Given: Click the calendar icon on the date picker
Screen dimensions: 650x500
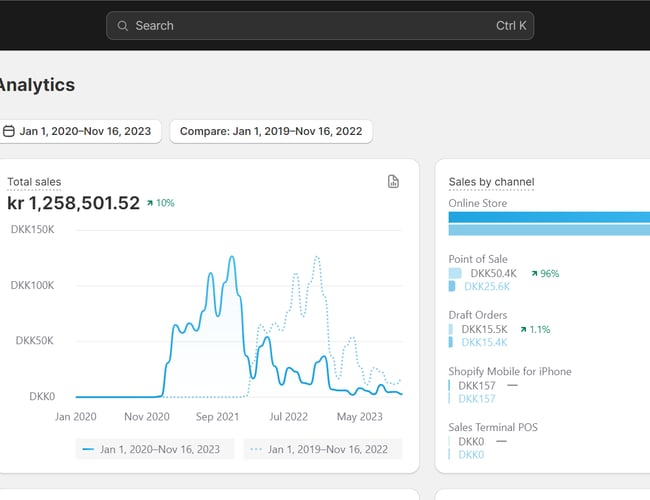Looking at the screenshot, I should point(9,131).
